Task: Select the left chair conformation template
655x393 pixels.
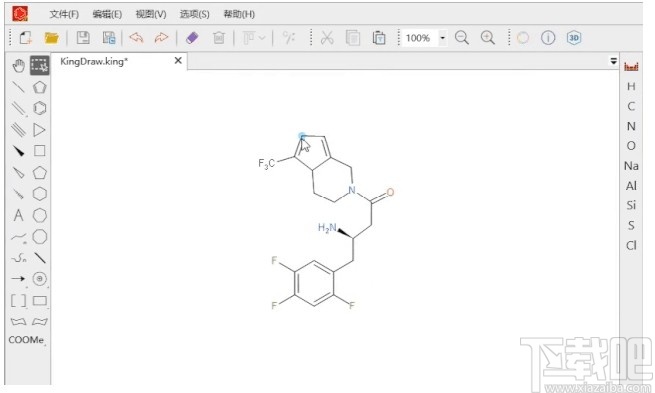Action: [18, 321]
